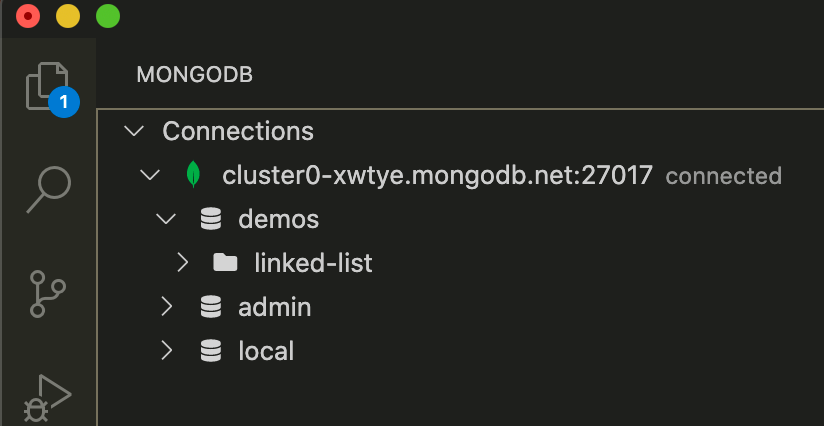This screenshot has height=426, width=824.
Task: Open the Search view magnifier icon
Action: pyautogui.click(x=49, y=190)
